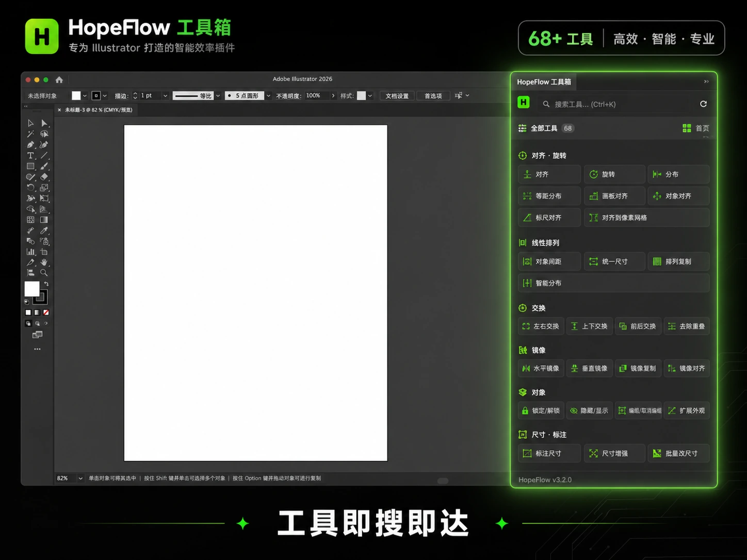This screenshot has width=747, height=560.
Task: Open the 5 点圆形 brush dropdown
Action: [269, 96]
